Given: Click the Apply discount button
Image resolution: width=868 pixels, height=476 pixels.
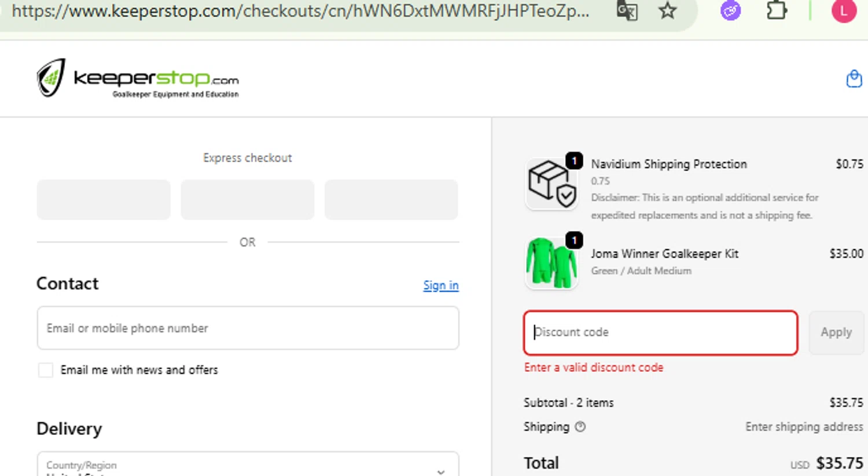Looking at the screenshot, I should [836, 332].
